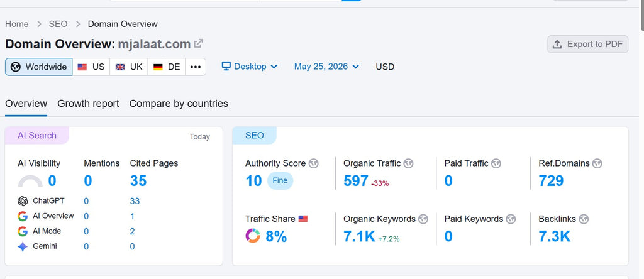The width and height of the screenshot is (644, 279).
Task: Click the SEO section label
Action: 255,136
